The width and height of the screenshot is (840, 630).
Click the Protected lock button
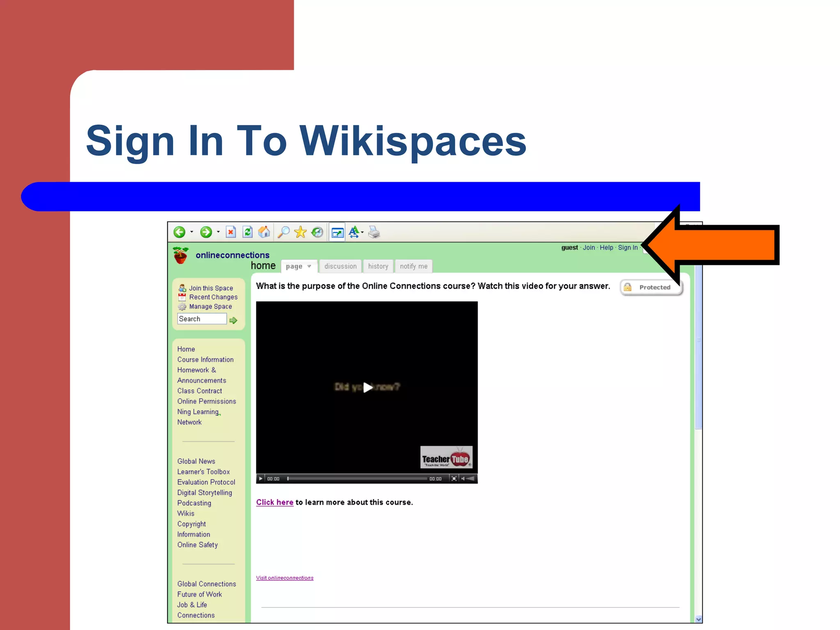[x=651, y=288]
